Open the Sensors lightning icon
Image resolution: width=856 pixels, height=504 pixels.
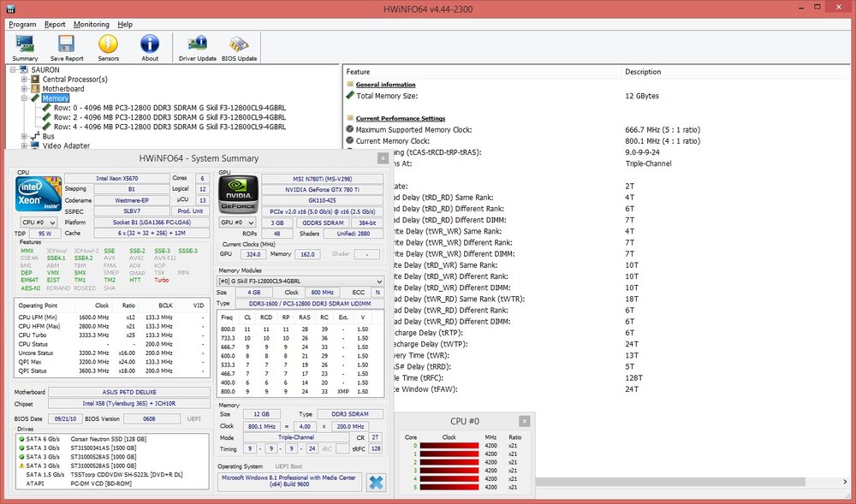click(108, 44)
